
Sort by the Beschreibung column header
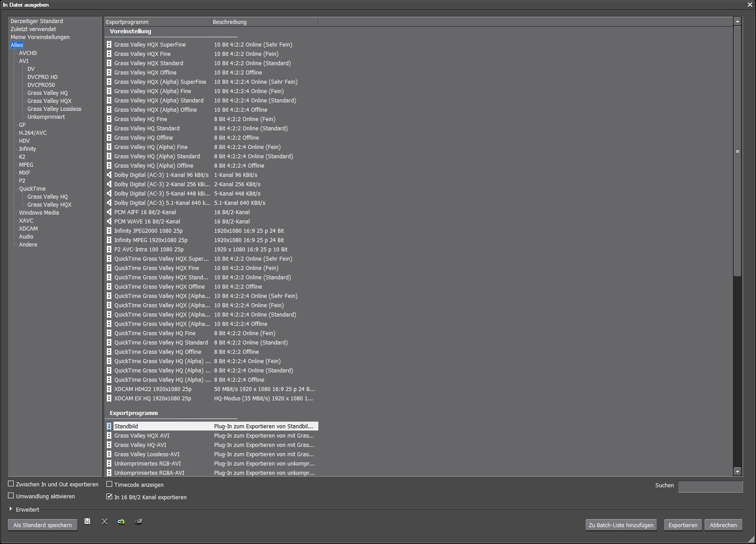(265, 22)
